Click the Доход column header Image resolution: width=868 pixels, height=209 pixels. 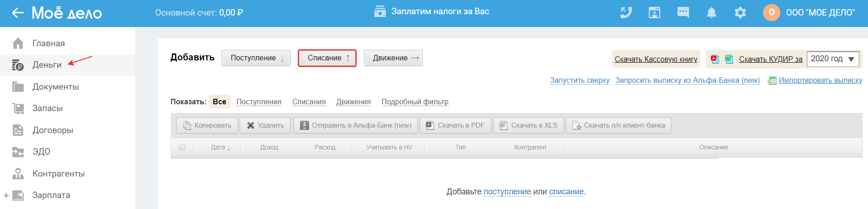(269, 147)
